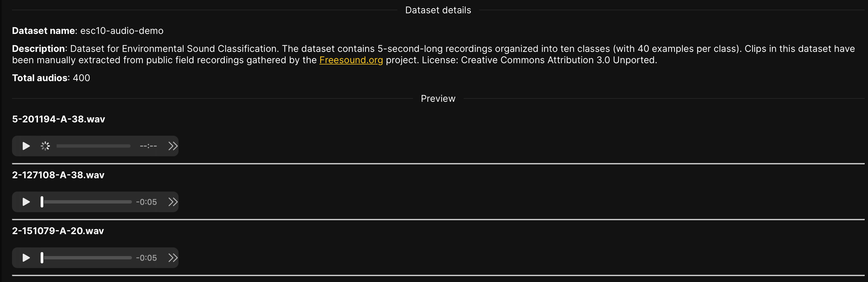Click the loading spinner in the first audio player

(45, 146)
